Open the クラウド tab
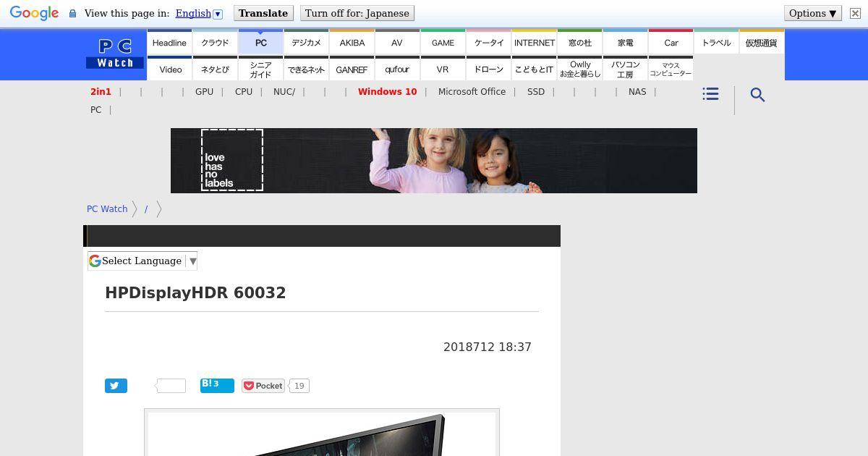 click(x=215, y=42)
